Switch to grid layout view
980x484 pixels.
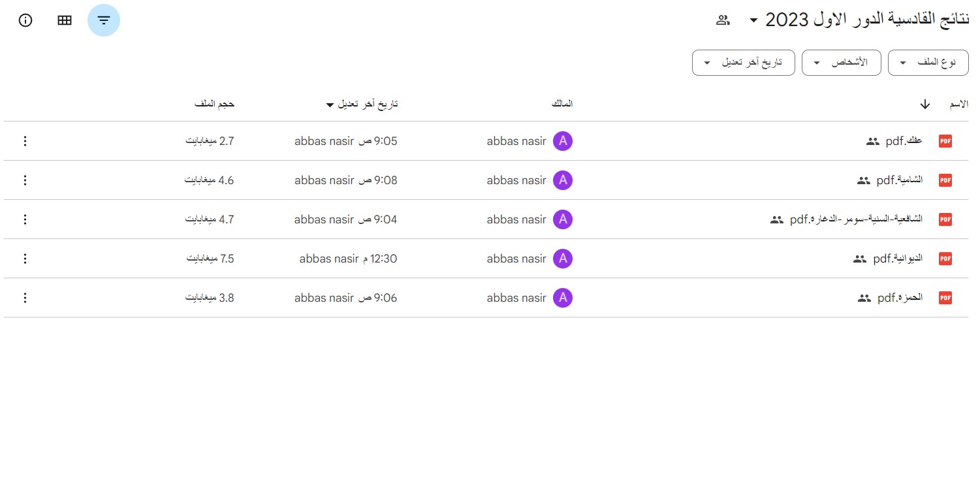coord(65,20)
